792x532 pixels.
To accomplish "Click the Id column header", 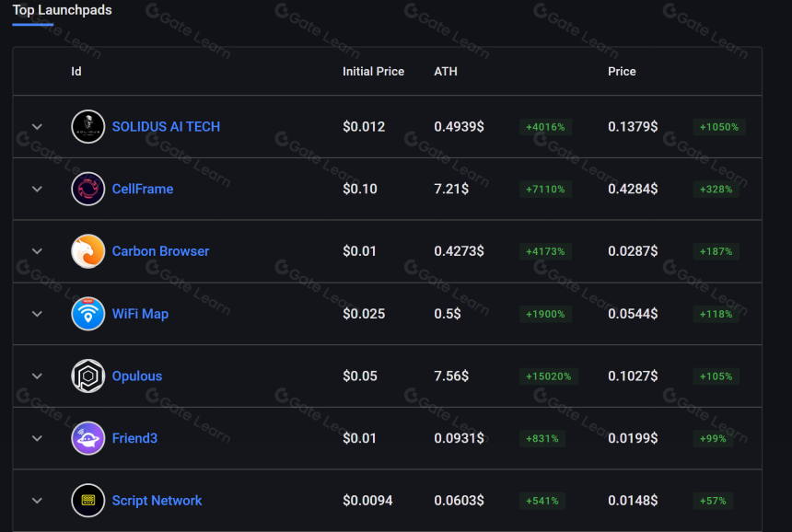I will tap(76, 71).
